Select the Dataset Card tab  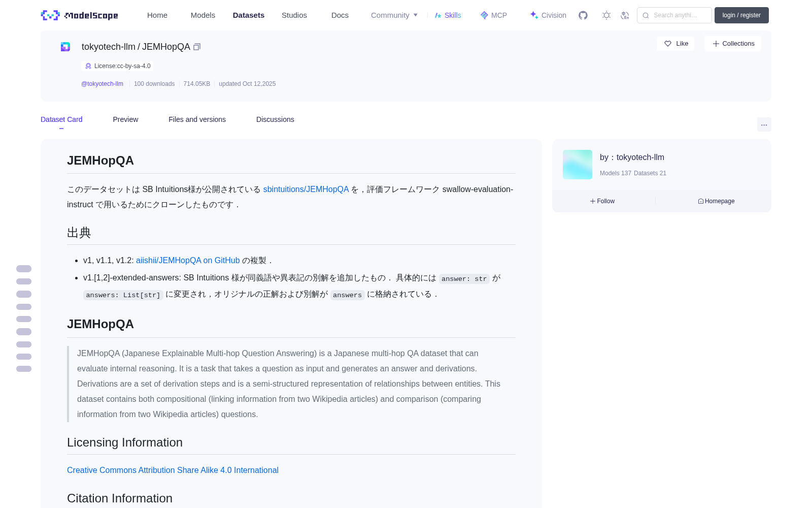pyautogui.click(x=61, y=119)
